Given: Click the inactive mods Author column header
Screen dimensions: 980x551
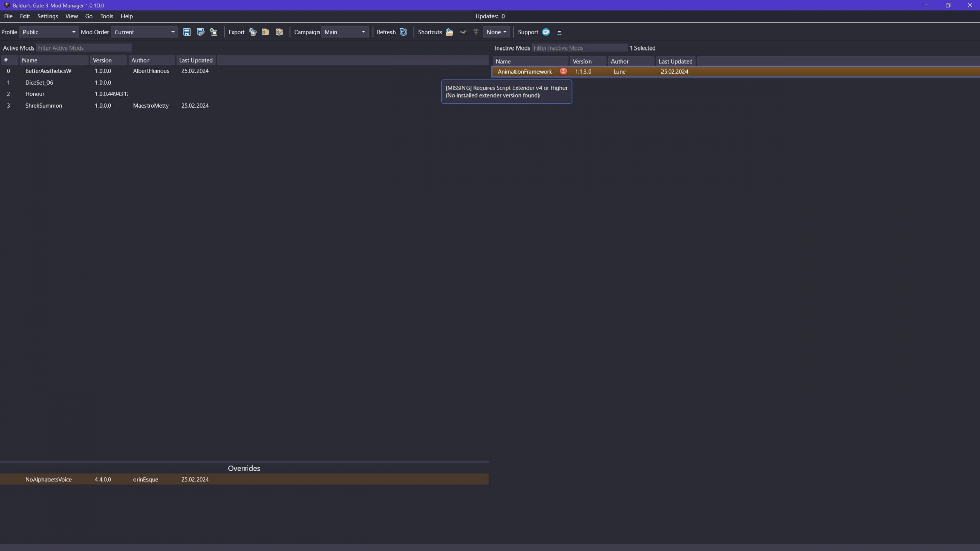Looking at the screenshot, I should (620, 61).
